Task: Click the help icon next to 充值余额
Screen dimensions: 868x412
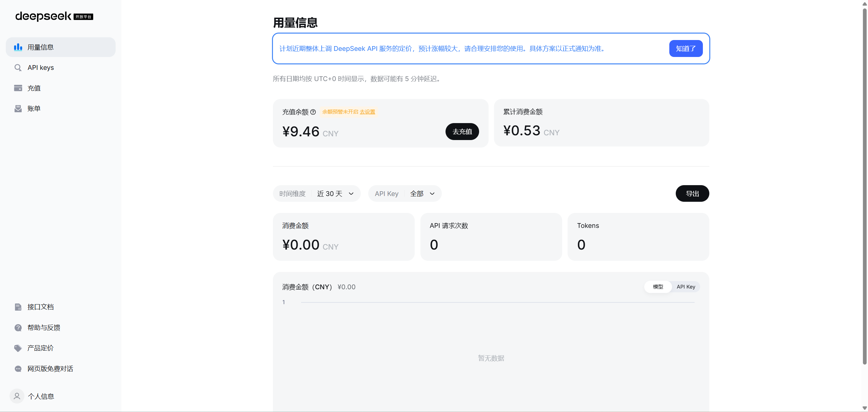Action: (x=313, y=112)
